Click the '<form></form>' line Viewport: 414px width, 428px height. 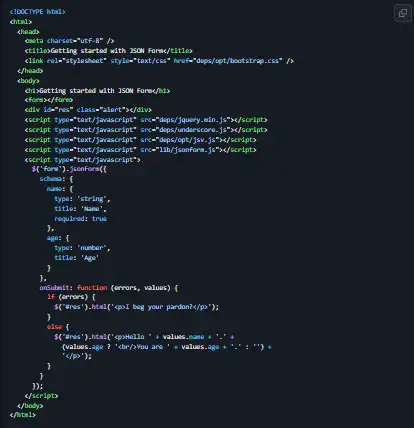49,100
